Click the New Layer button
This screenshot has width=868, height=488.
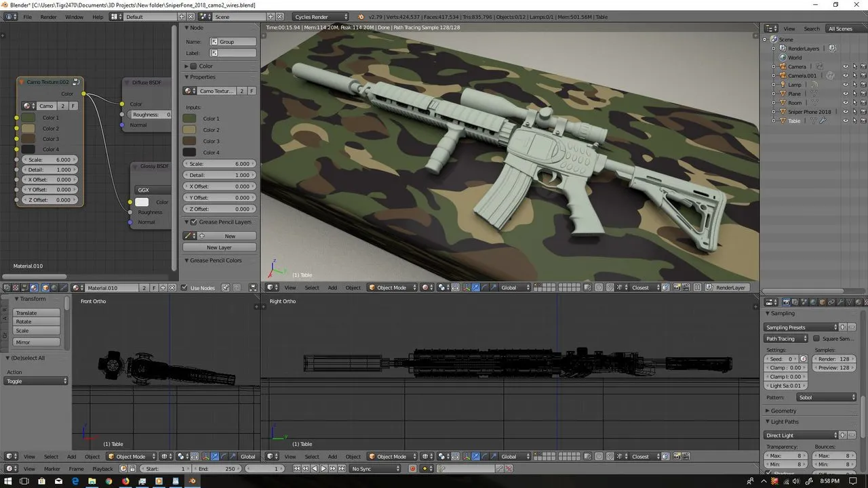click(219, 247)
